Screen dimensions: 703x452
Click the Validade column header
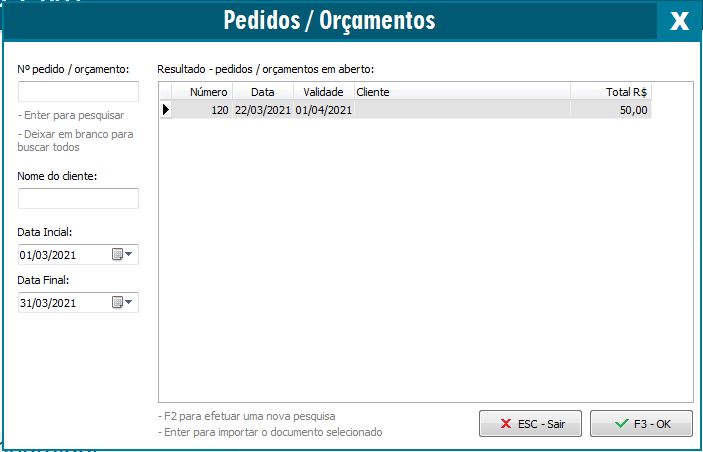(324, 92)
